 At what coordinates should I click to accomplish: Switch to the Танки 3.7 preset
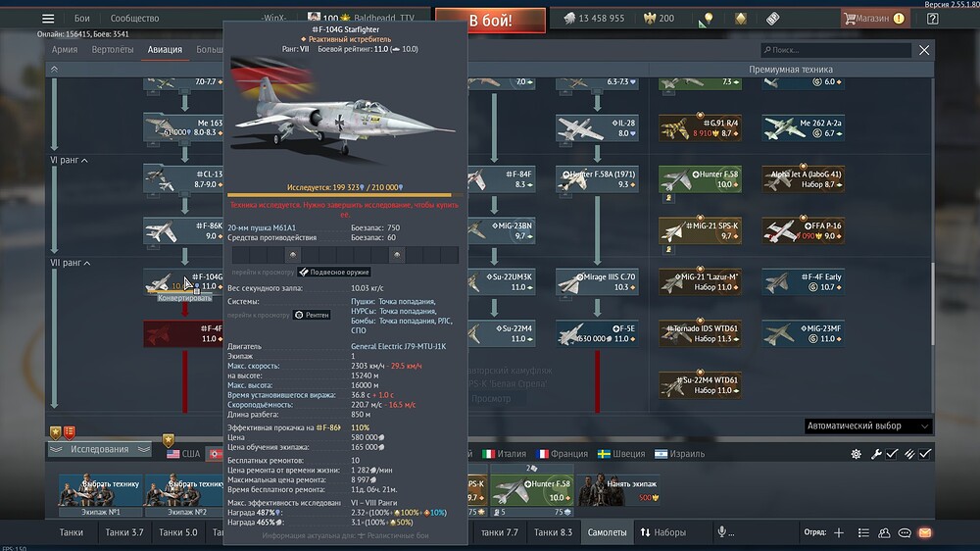click(x=123, y=532)
